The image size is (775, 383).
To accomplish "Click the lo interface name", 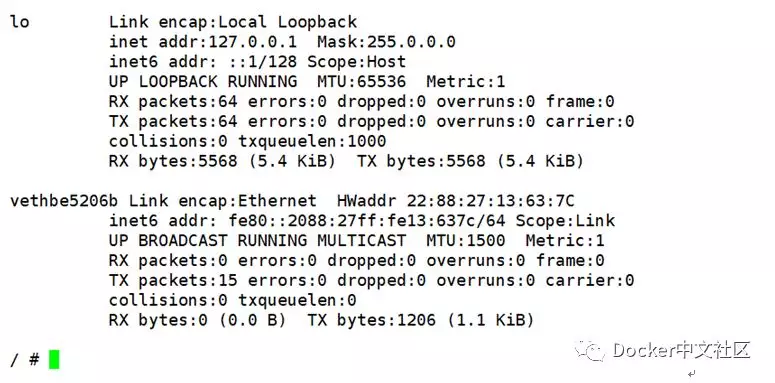I will coord(20,22).
